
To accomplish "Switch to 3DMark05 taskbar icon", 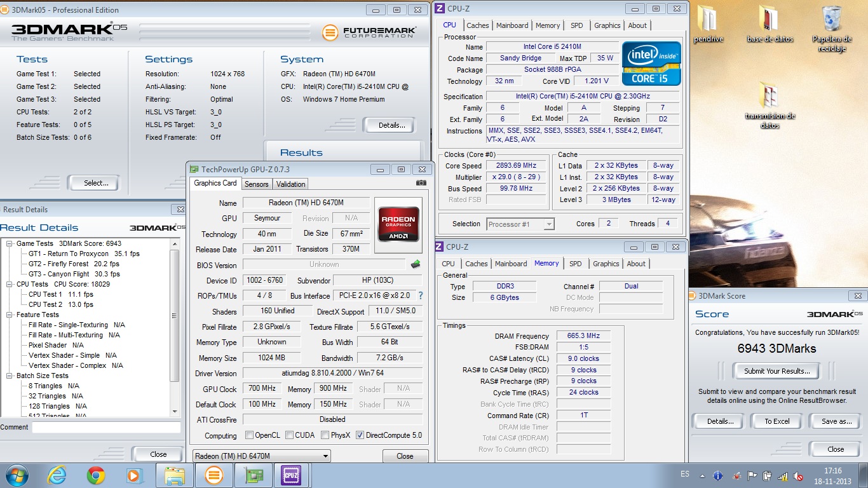I will pos(214,475).
